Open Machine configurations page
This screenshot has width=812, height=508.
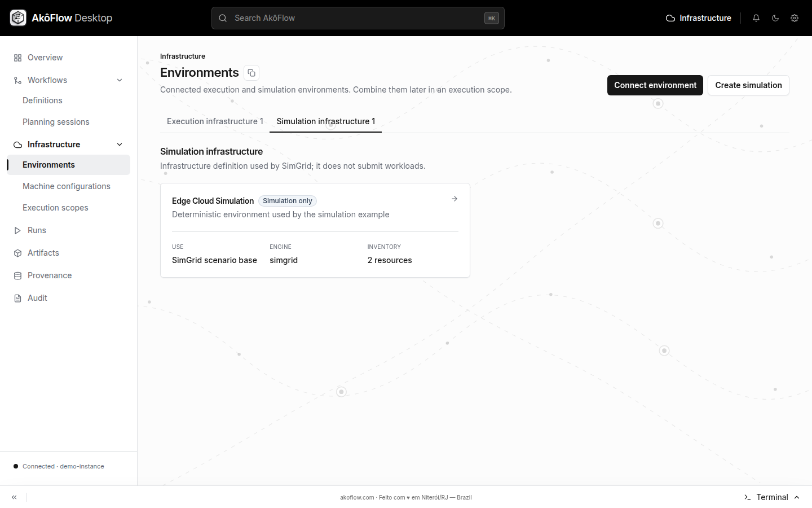point(67,186)
